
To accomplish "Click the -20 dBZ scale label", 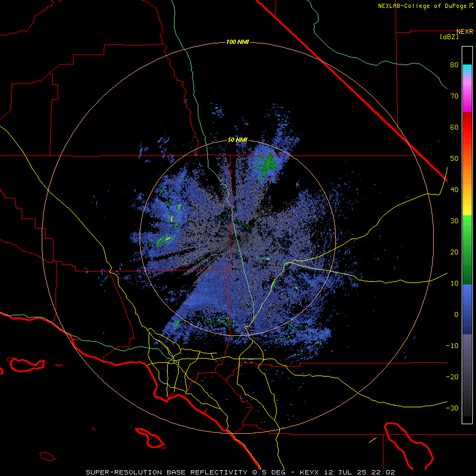I will coord(452,377).
